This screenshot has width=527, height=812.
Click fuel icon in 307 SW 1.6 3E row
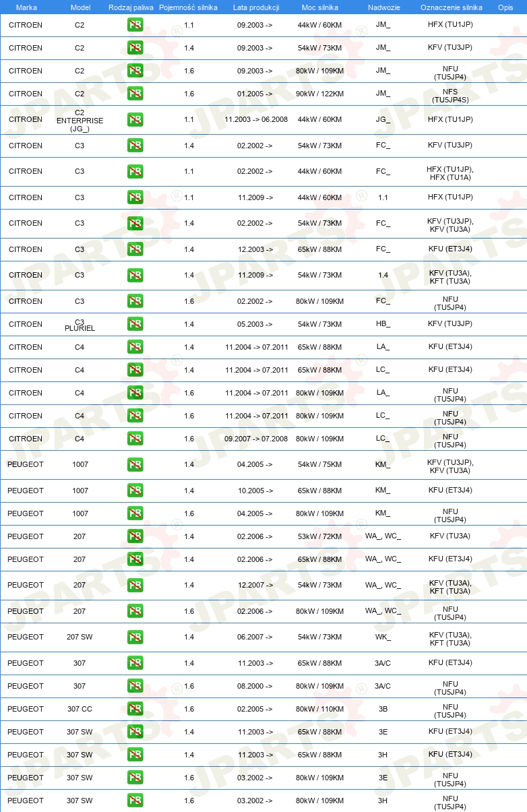pos(135,778)
